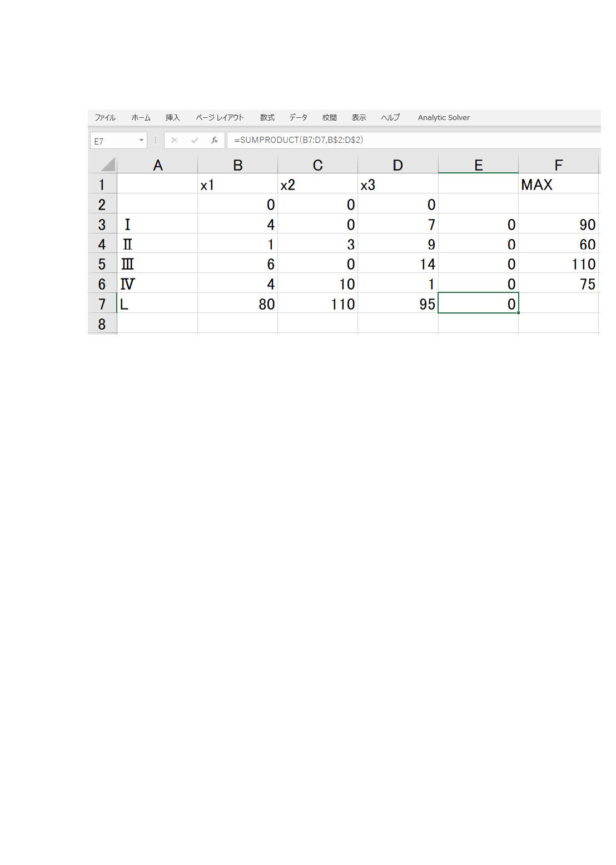Open the ファイル menu tab
The width and height of the screenshot is (616, 865).
tap(105, 117)
